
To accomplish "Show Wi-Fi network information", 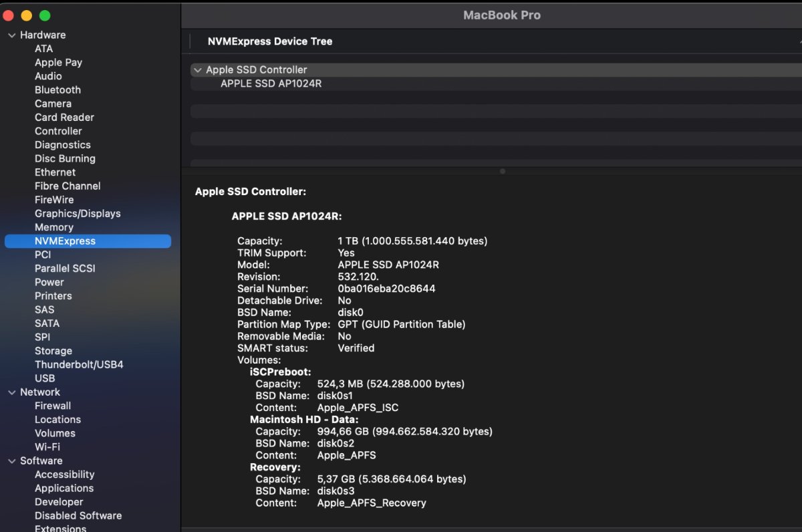I will click(47, 447).
